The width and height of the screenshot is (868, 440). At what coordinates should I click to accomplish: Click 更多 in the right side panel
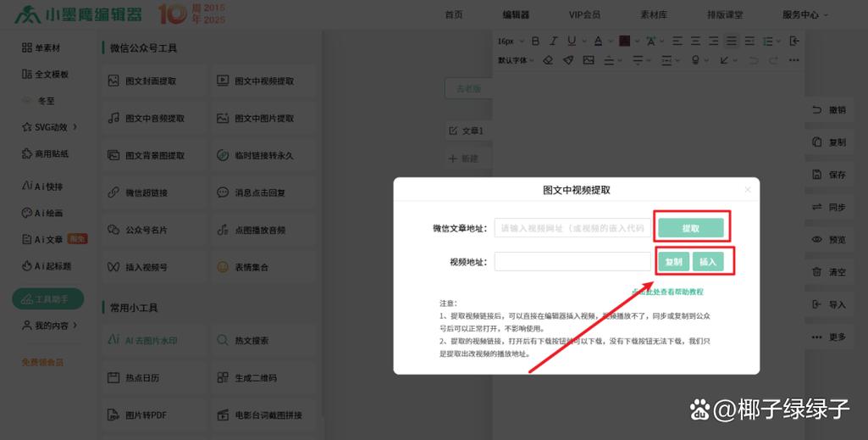(829, 337)
